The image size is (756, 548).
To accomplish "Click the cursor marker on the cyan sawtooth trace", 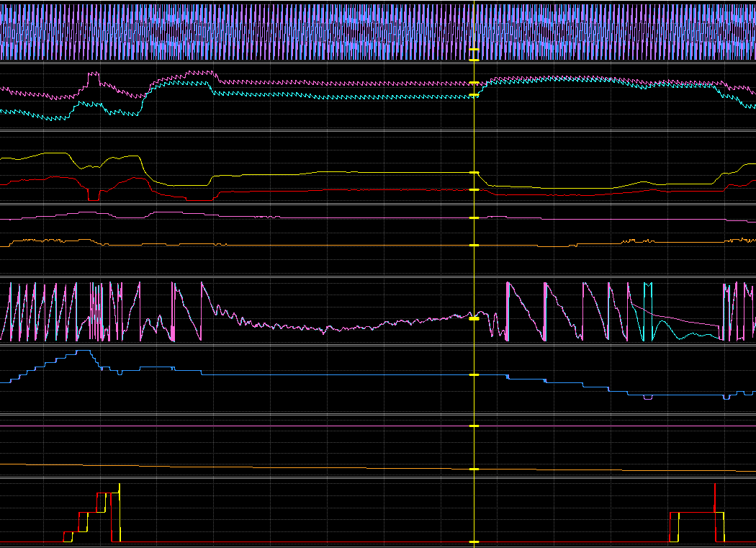I will pyautogui.click(x=474, y=94).
